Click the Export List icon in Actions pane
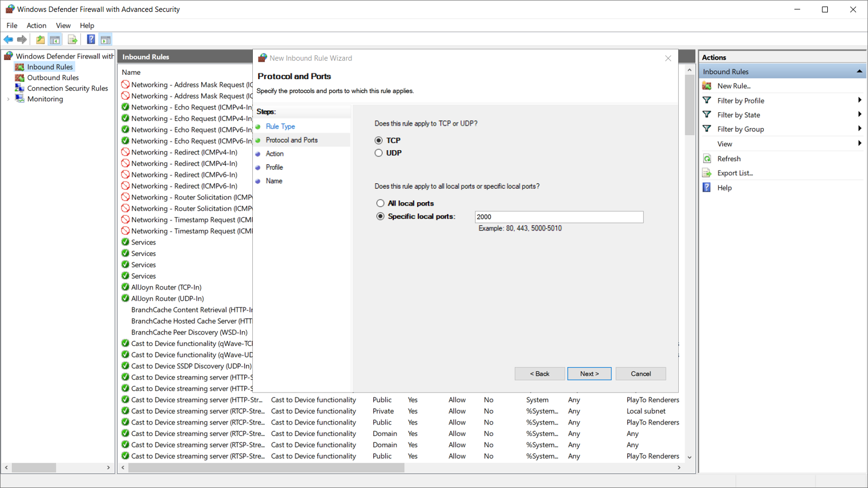Image resolution: width=868 pixels, height=488 pixels. [707, 173]
